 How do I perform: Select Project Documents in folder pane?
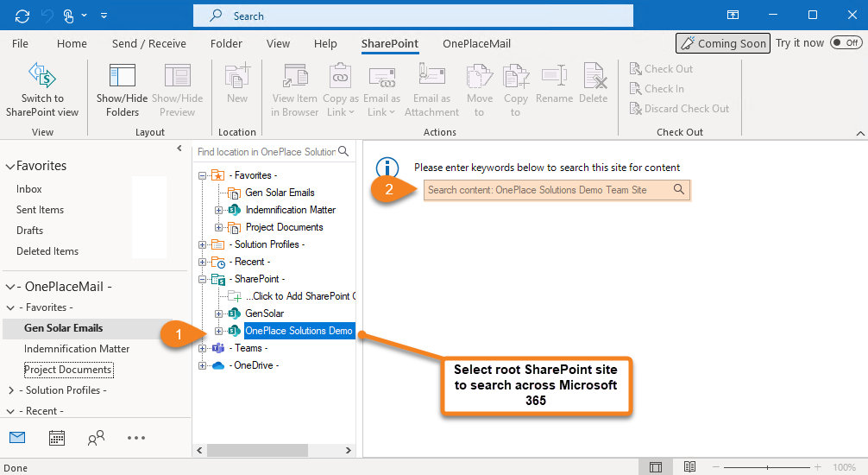pos(68,370)
